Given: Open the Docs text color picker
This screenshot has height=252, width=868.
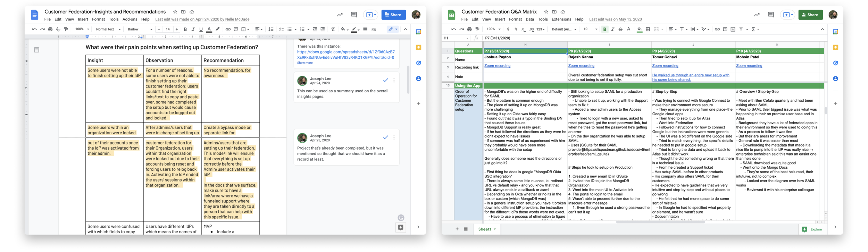Looking at the screenshot, I should [209, 29].
